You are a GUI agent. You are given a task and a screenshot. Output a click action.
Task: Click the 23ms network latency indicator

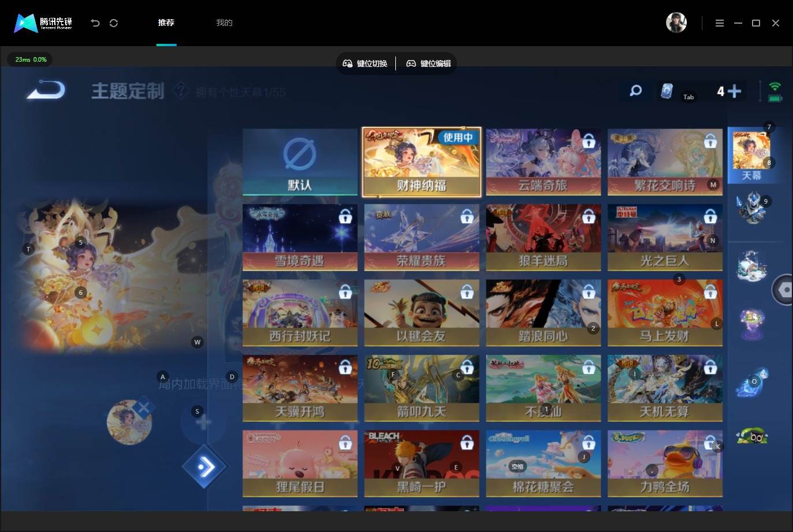click(x=30, y=59)
